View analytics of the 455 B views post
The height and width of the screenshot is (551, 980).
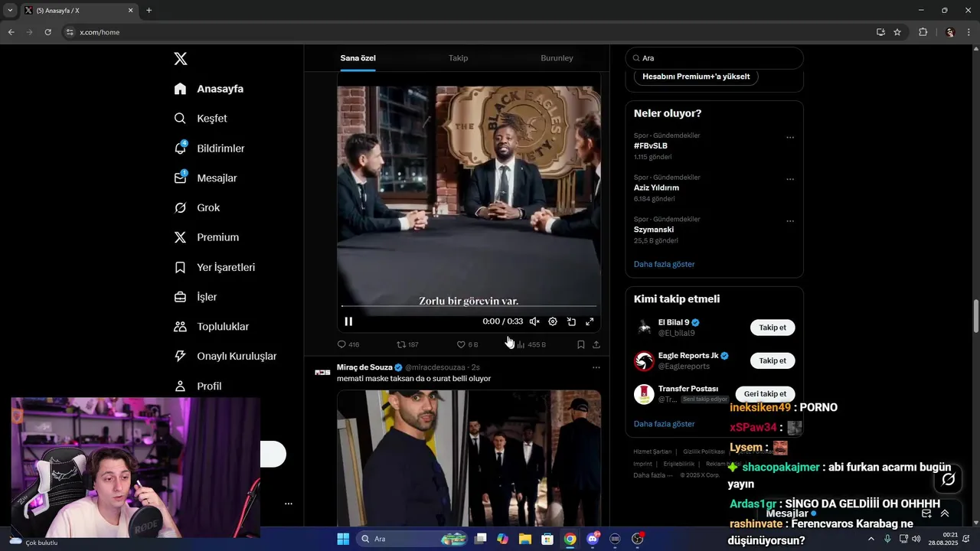coord(531,344)
